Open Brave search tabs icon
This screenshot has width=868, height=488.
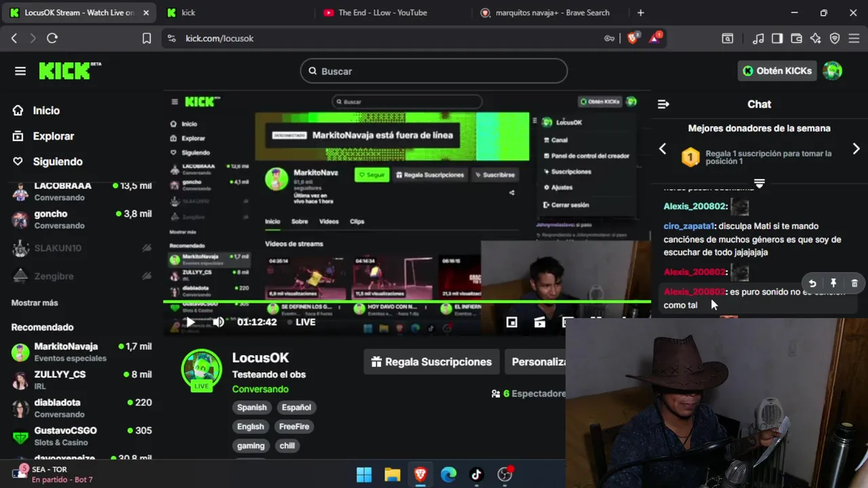(x=728, y=39)
